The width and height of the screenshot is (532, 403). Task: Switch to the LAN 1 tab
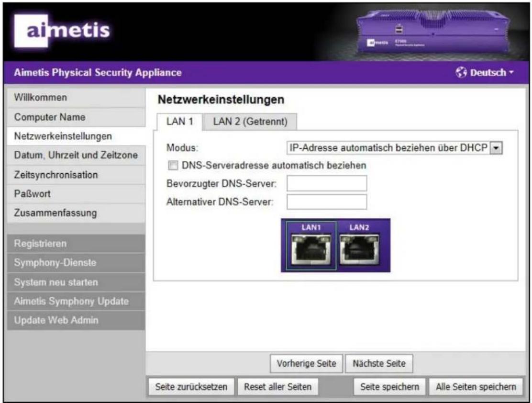tap(179, 122)
